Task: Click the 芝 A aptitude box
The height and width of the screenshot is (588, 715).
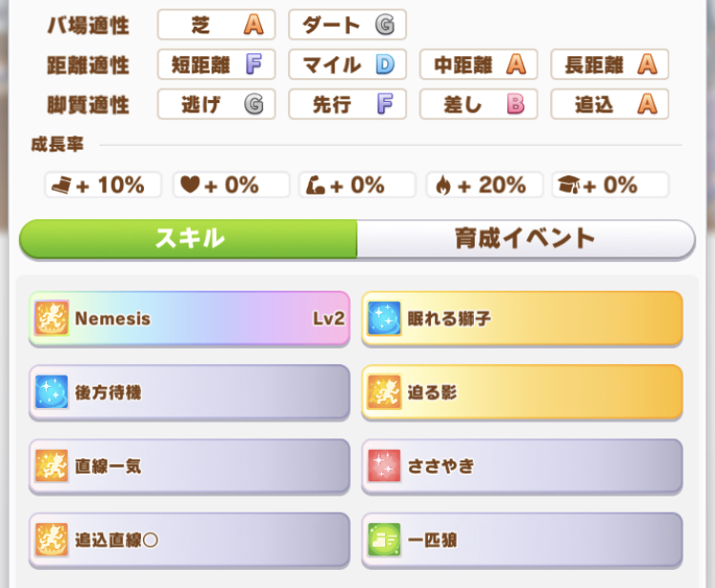Action: click(x=216, y=24)
